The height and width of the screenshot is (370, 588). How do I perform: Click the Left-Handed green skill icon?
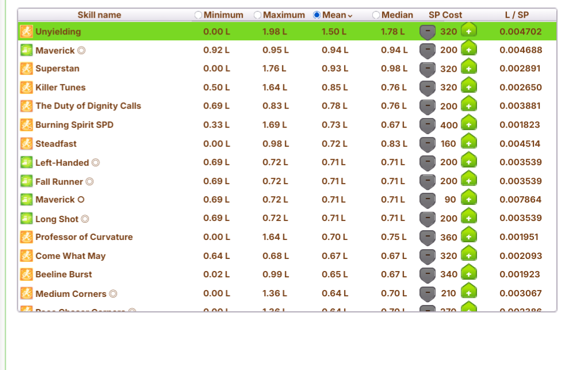tap(26, 162)
